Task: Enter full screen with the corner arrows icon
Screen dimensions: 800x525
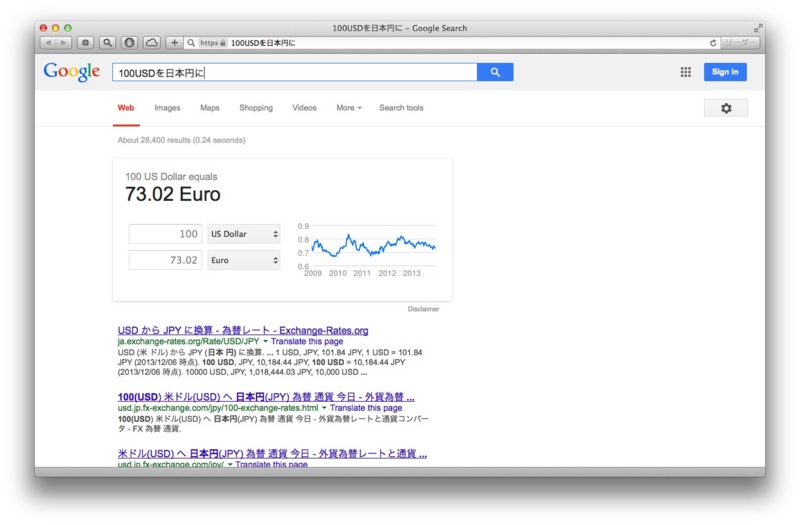Action: click(x=758, y=28)
